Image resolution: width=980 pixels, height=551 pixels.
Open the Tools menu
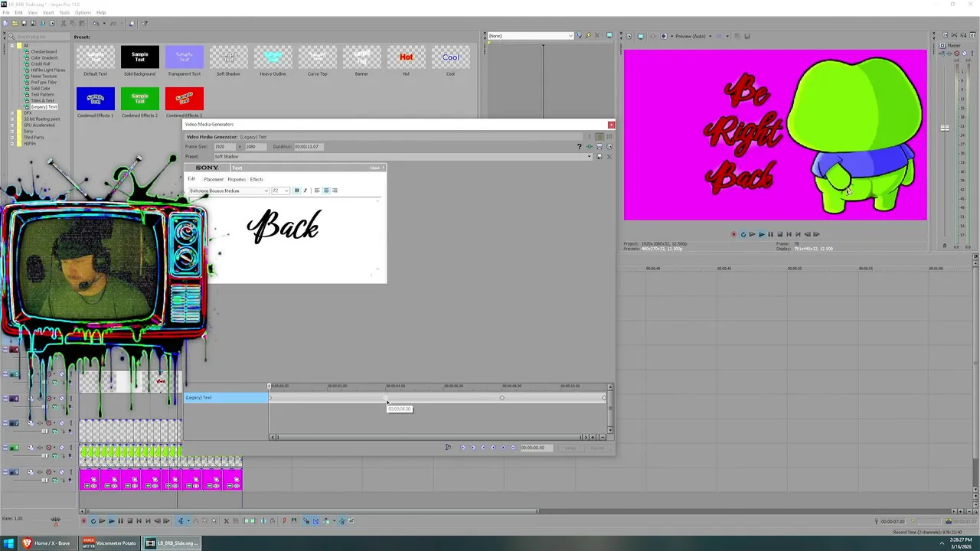coord(64,13)
